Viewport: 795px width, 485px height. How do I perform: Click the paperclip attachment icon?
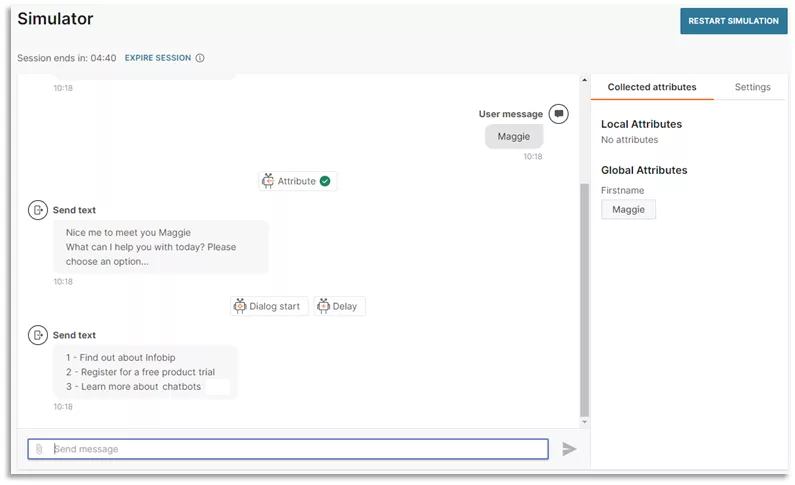pos(39,449)
